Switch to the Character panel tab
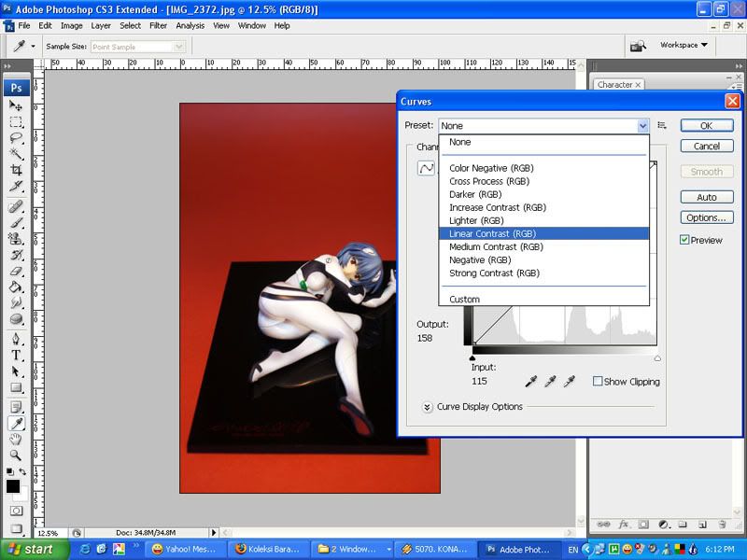The image size is (747, 560). pos(618,84)
